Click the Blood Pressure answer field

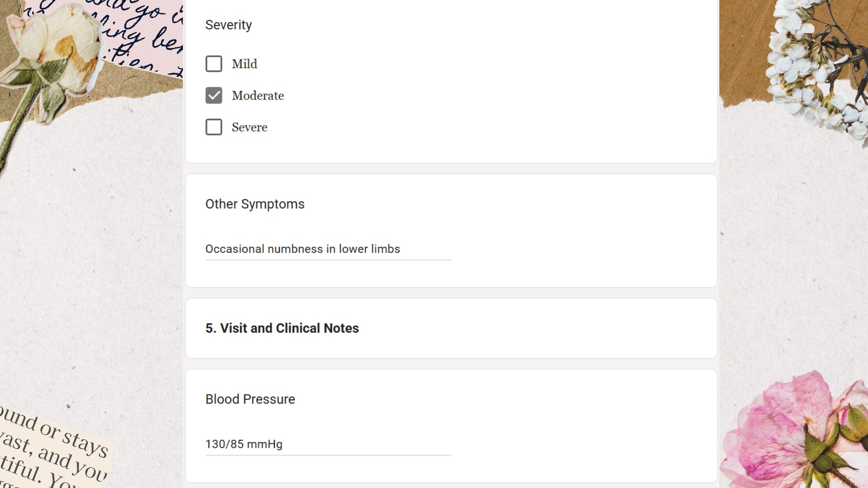[328, 444]
